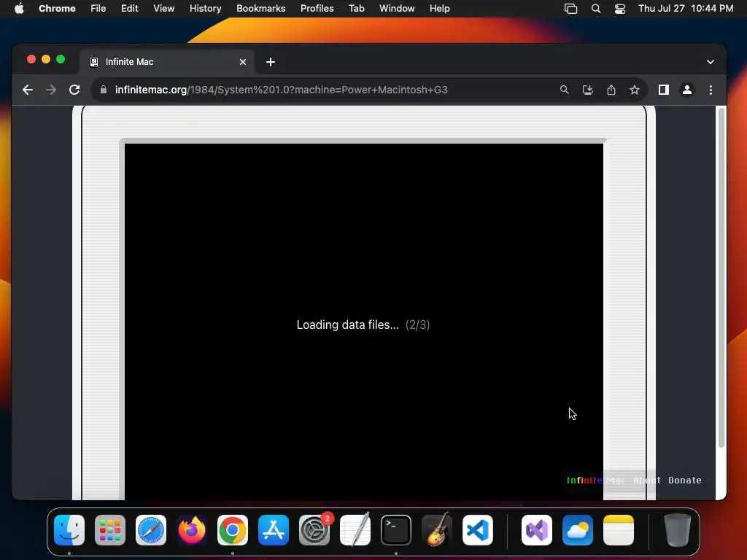Click the Loading data files text
Image resolution: width=747 pixels, height=560 pixels.
click(347, 324)
